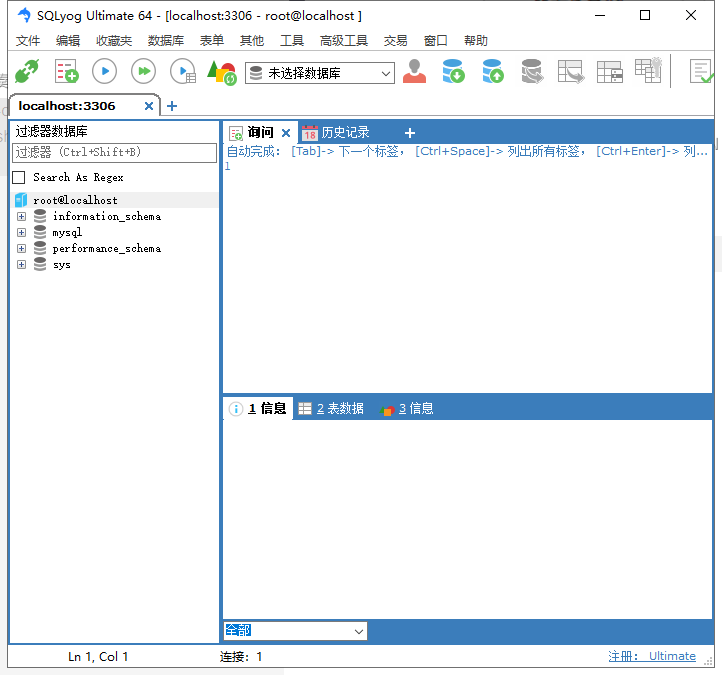
Task: Open the 表单 menu
Action: click(212, 41)
